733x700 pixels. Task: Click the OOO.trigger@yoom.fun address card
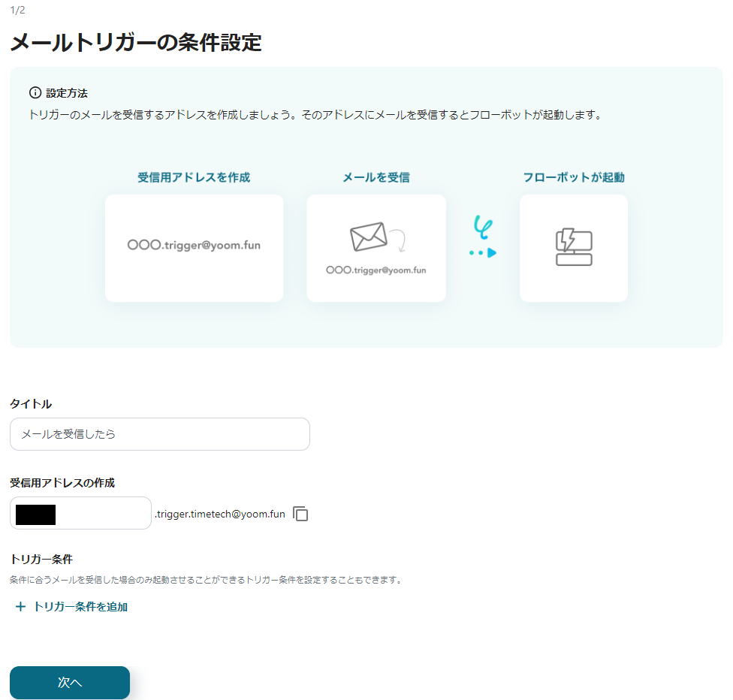click(x=194, y=248)
